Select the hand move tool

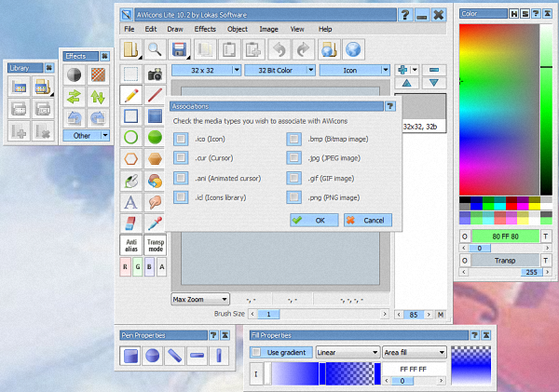(x=155, y=202)
